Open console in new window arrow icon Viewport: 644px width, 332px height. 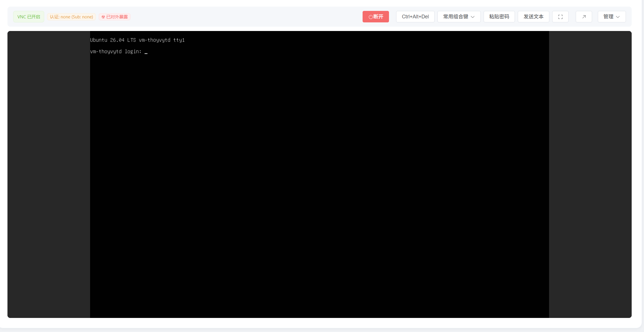pyautogui.click(x=584, y=17)
